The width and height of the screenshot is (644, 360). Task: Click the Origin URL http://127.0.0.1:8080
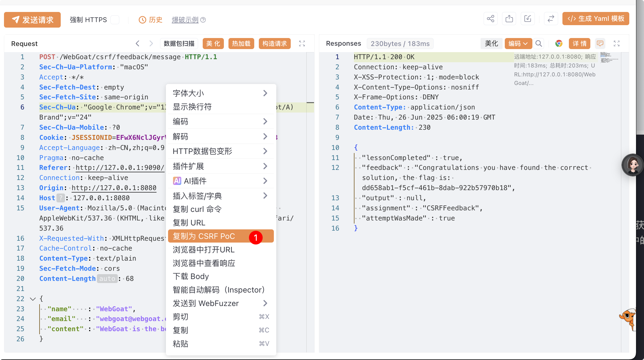pos(114,188)
